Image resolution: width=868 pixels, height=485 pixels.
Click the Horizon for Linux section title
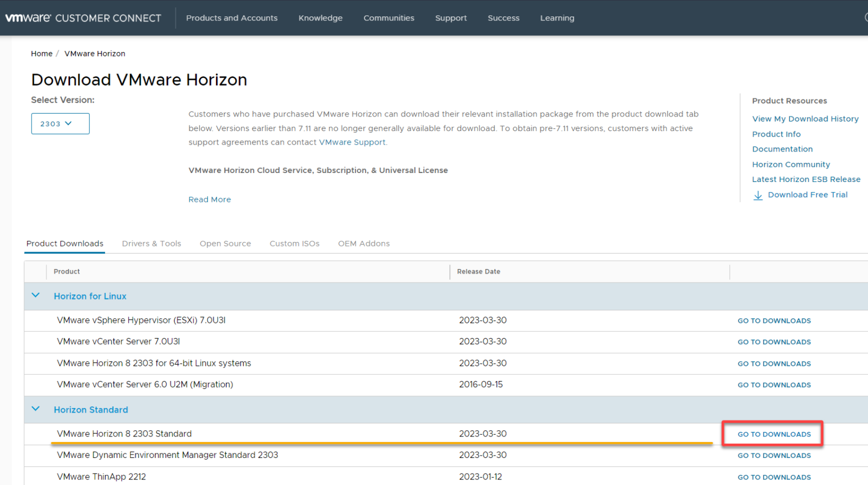[90, 296]
